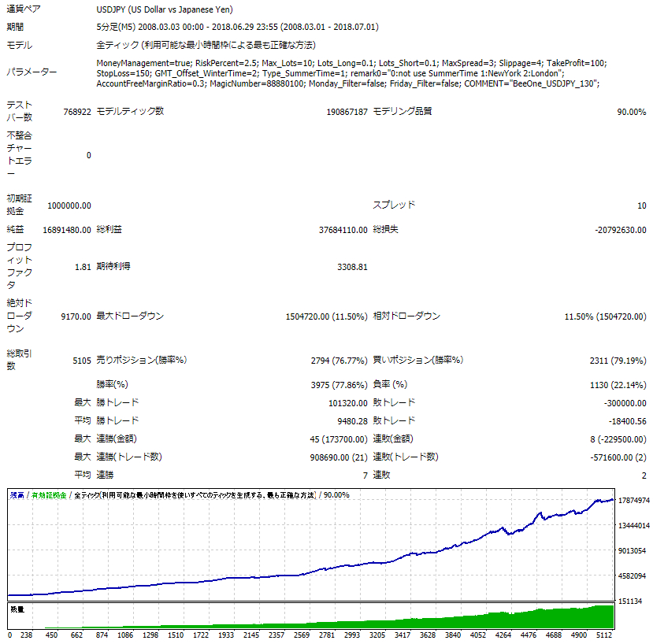Click consecutive wins value 45 (173700.00)
This screenshot has width=653, height=644.
pyautogui.click(x=339, y=439)
